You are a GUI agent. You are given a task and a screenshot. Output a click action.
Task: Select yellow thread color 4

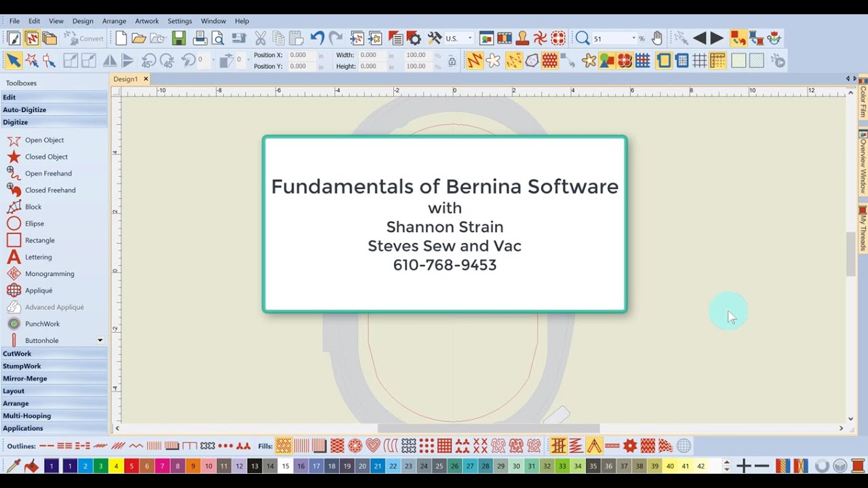116,466
